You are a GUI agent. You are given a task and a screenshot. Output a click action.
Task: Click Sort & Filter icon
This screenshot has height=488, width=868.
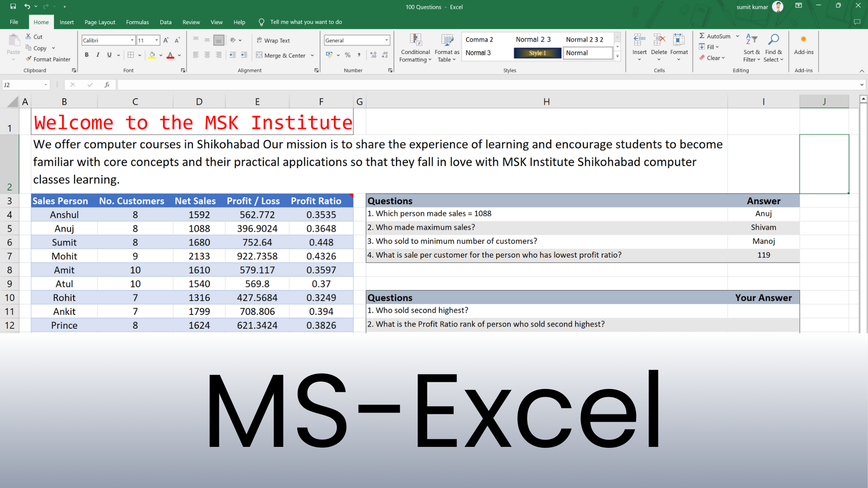click(x=751, y=39)
